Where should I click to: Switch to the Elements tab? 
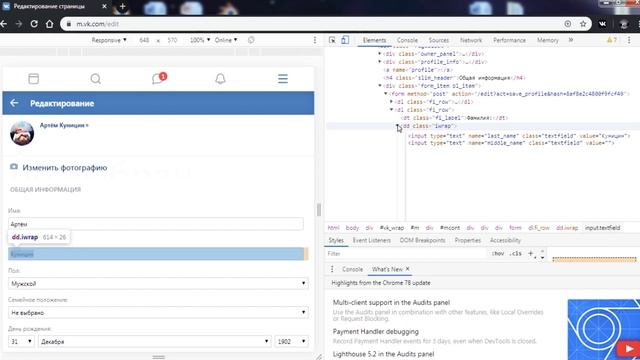[x=374, y=40]
